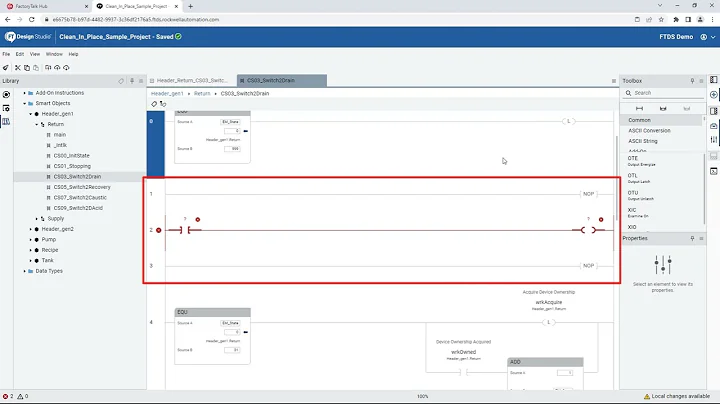Open the target-circle view in left sidebar
The image size is (720, 404).
(6, 95)
